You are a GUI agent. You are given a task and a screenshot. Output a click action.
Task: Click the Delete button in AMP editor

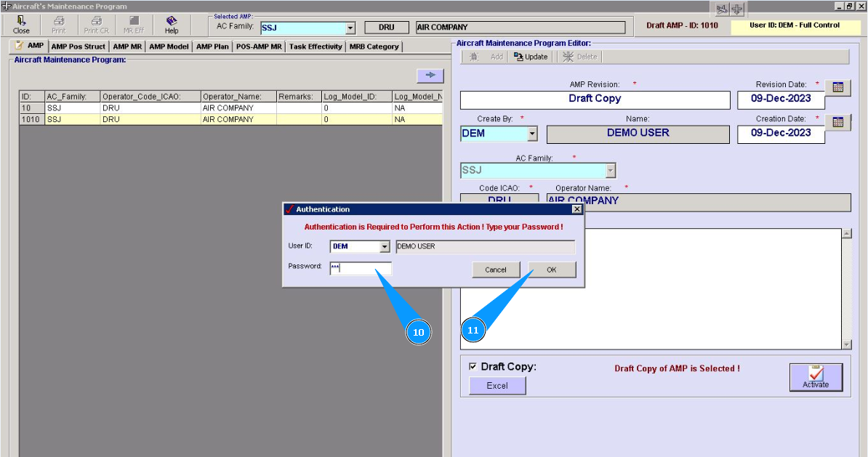pos(580,57)
